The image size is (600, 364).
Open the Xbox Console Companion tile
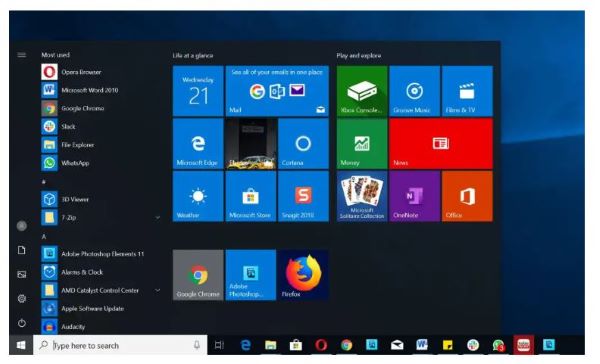(x=362, y=91)
